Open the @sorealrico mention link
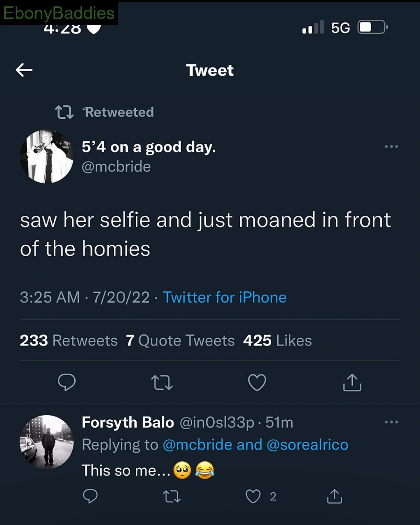The height and width of the screenshot is (525, 420). pos(307,445)
